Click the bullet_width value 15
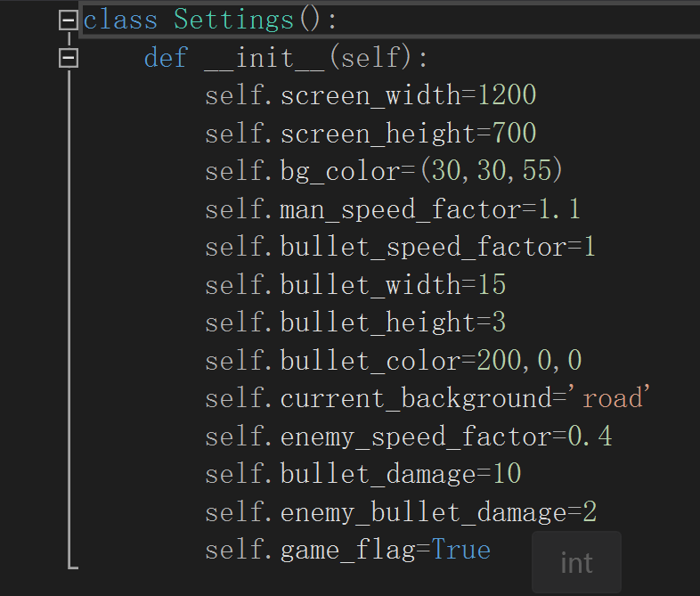 tap(491, 285)
